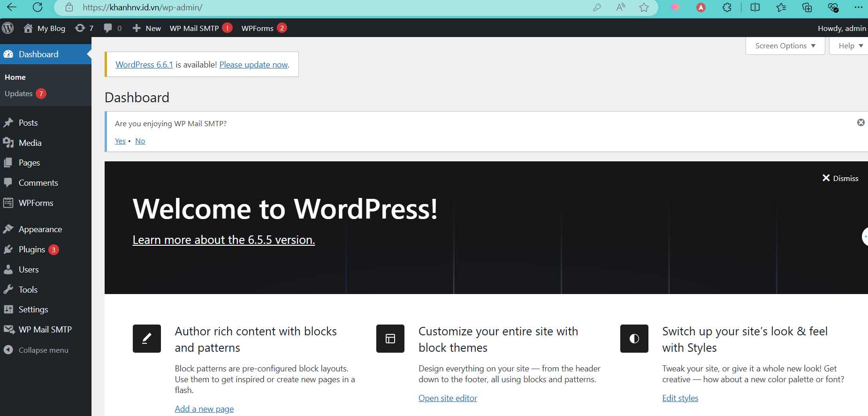Click the WordPress logo in admin bar
Viewport: 868px width, 416px height.
pyautogui.click(x=8, y=28)
